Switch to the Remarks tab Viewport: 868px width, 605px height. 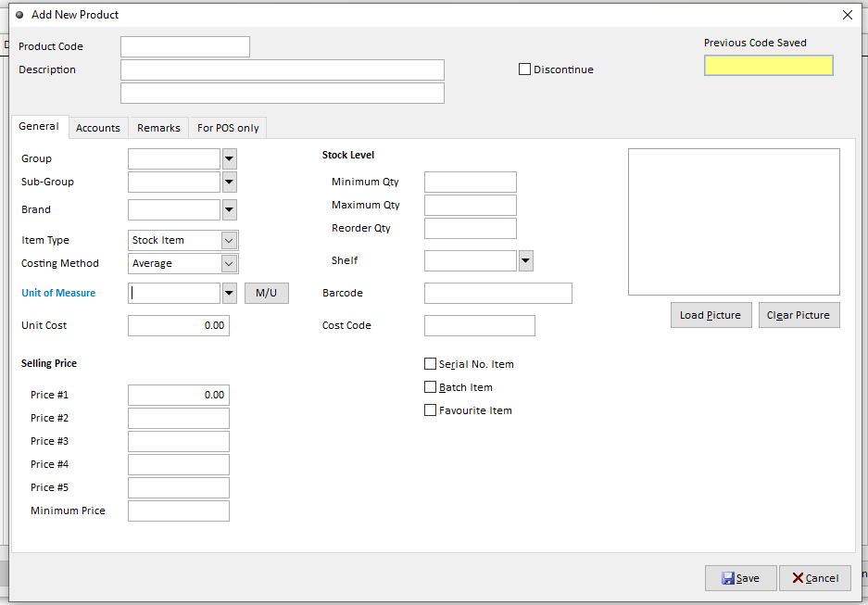159,128
